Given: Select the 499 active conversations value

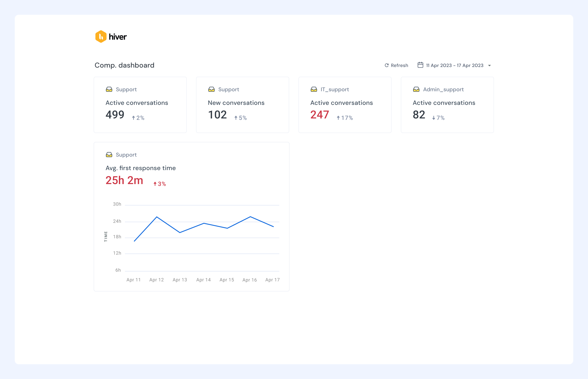Looking at the screenshot, I should 115,115.
